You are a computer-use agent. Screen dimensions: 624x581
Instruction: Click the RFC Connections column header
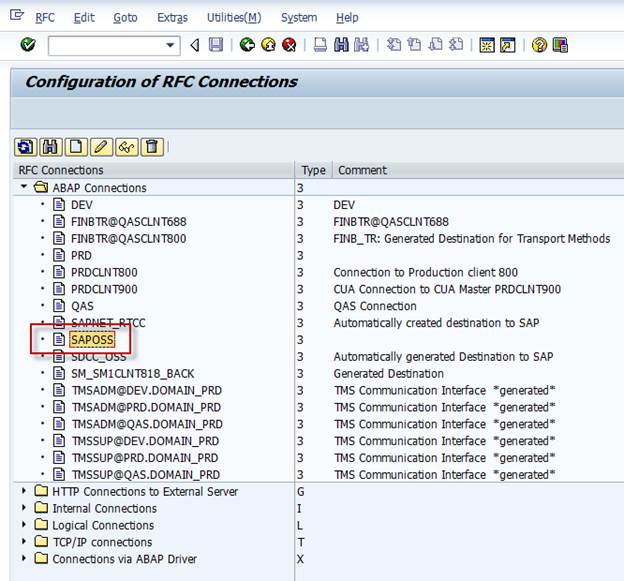click(x=154, y=170)
